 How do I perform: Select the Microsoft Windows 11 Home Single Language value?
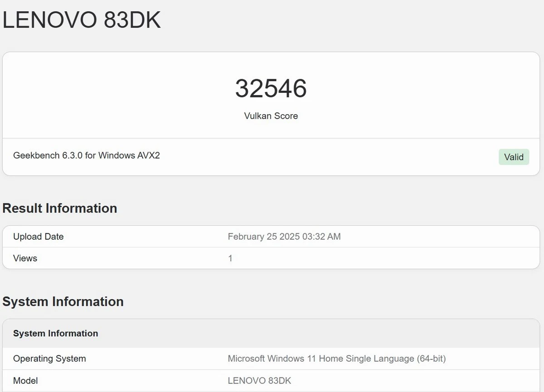click(x=337, y=358)
